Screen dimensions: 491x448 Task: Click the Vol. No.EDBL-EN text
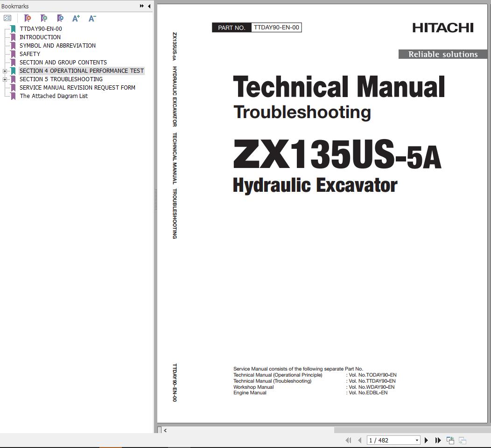point(368,393)
